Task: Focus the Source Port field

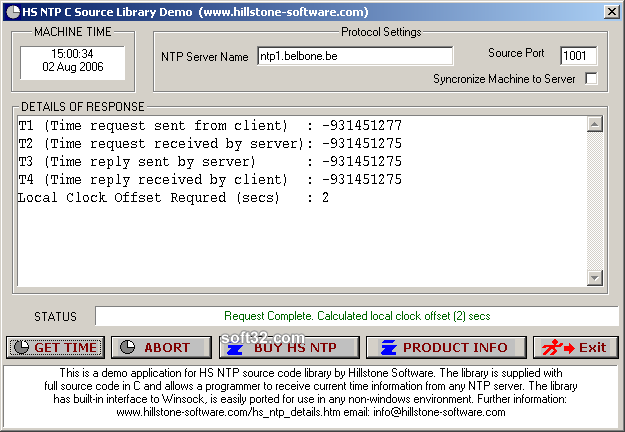Action: (578, 56)
